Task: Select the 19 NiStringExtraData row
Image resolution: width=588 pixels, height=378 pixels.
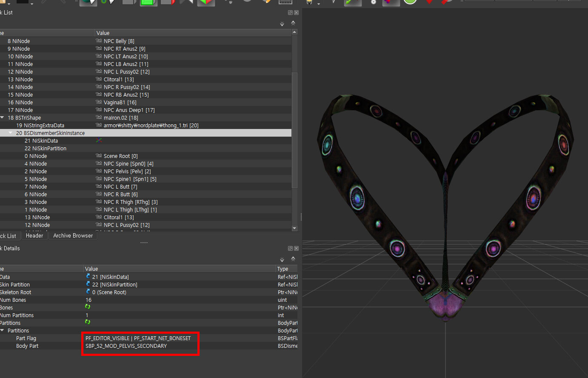Action: click(146, 125)
